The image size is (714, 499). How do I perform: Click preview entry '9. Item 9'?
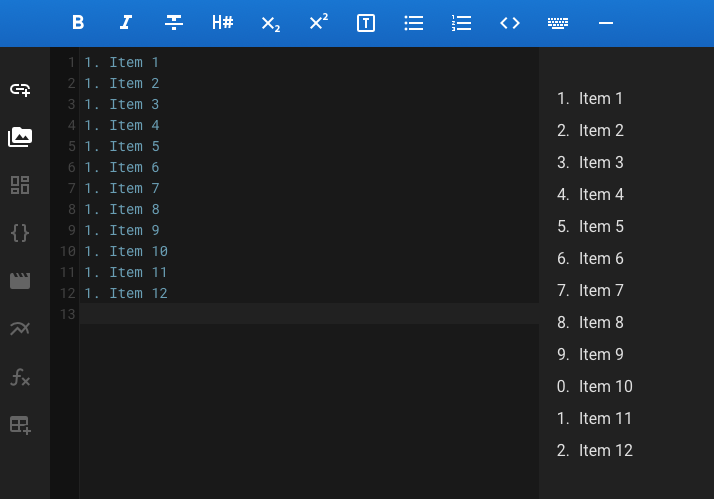click(590, 354)
